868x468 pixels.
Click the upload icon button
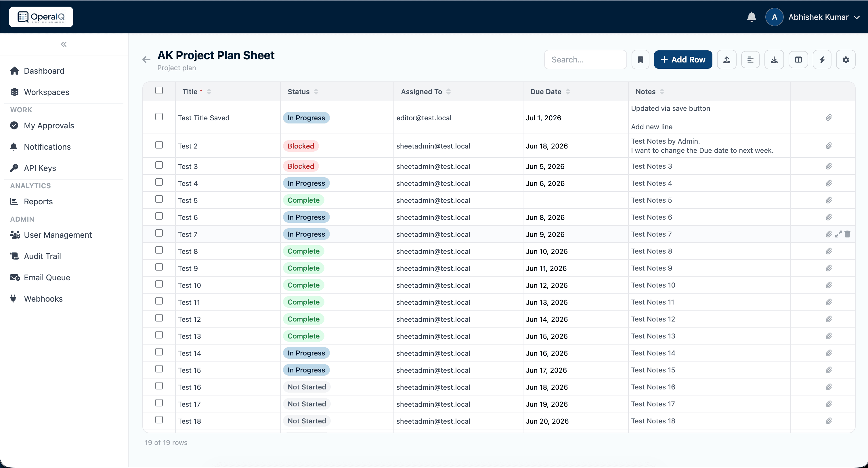[x=726, y=60]
